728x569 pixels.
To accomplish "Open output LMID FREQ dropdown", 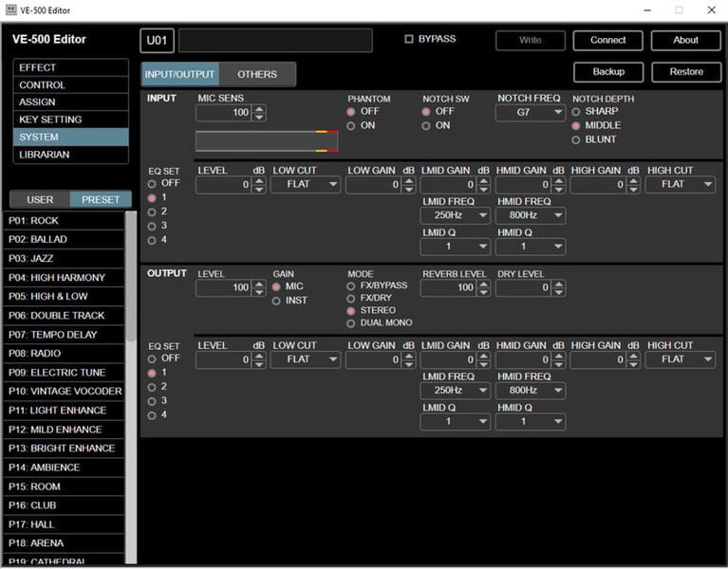I will click(456, 391).
